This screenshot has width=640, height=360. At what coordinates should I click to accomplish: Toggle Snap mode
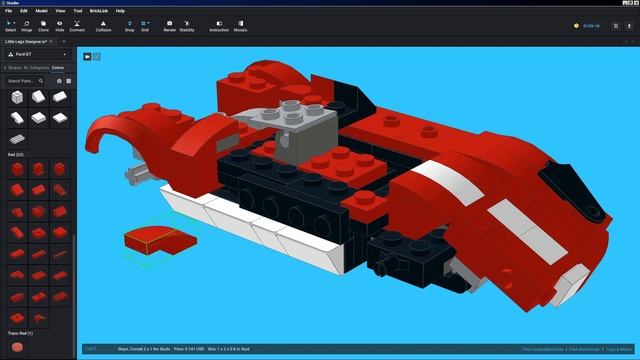point(129,26)
